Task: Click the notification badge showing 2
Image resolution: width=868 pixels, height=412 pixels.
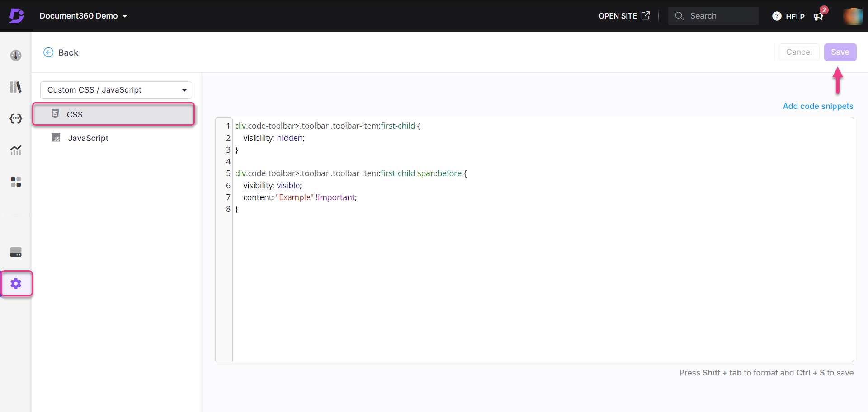Action: coord(824,10)
